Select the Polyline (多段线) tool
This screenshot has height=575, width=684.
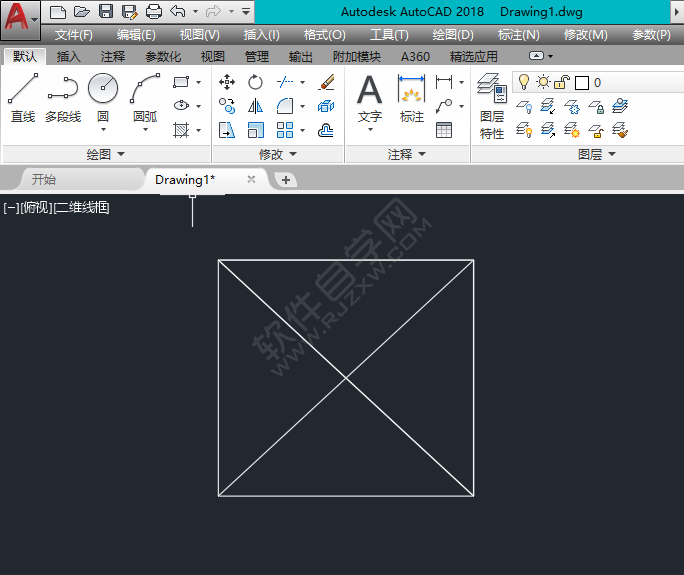(63, 98)
